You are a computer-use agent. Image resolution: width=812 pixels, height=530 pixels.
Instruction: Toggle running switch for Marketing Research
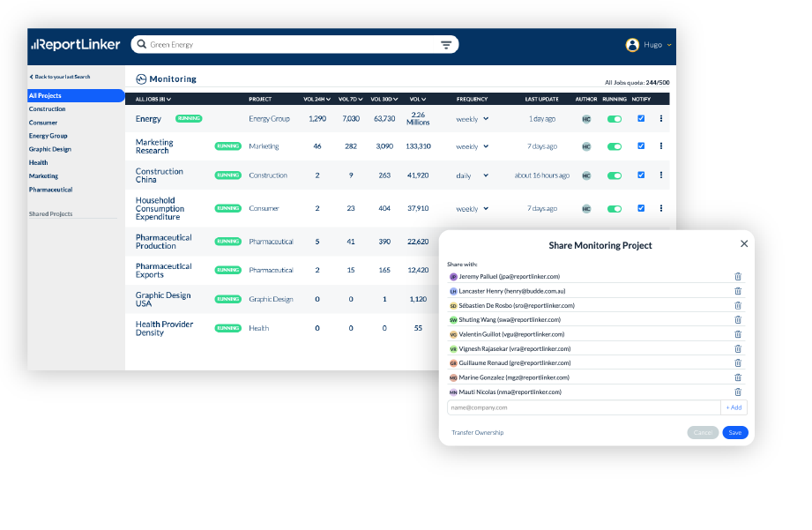[615, 146]
